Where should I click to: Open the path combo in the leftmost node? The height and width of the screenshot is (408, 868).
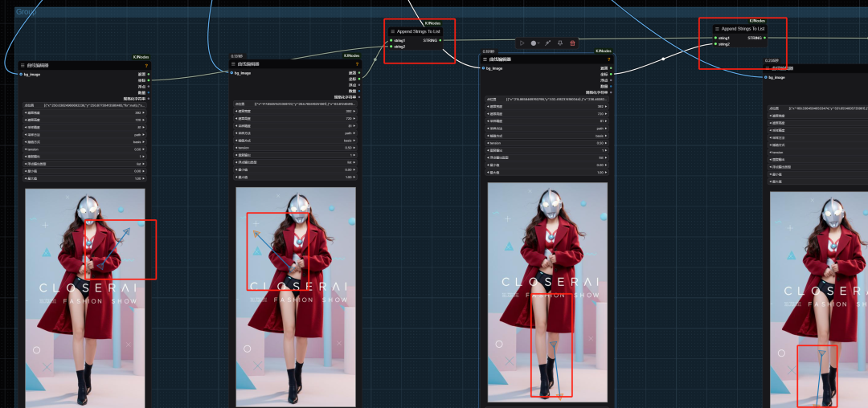(84, 134)
